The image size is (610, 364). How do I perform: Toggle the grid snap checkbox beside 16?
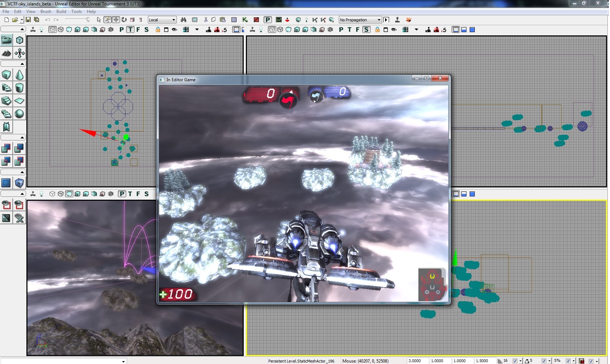[x=515, y=361]
